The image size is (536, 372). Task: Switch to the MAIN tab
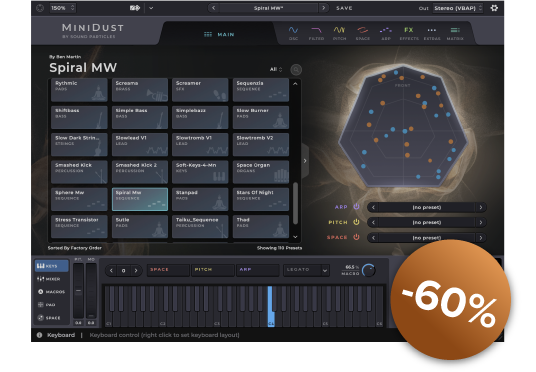(x=219, y=35)
